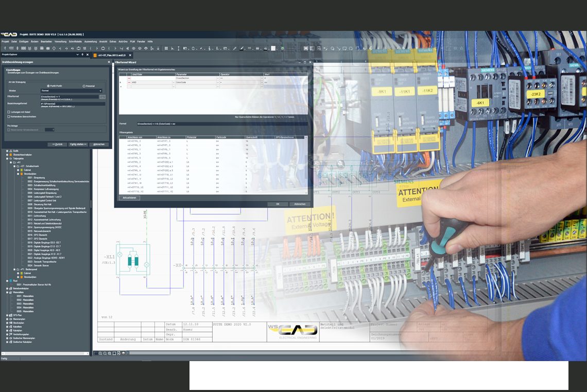This screenshot has width=587, height=392.
Task: Delete the ColorCode filter row with red minus
Action: [x=129, y=82]
